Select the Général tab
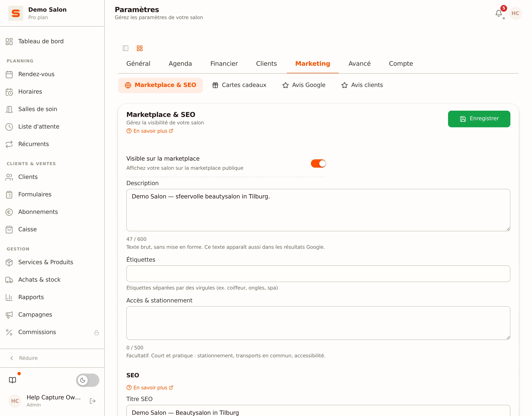The width and height of the screenshot is (532, 416). point(138,64)
